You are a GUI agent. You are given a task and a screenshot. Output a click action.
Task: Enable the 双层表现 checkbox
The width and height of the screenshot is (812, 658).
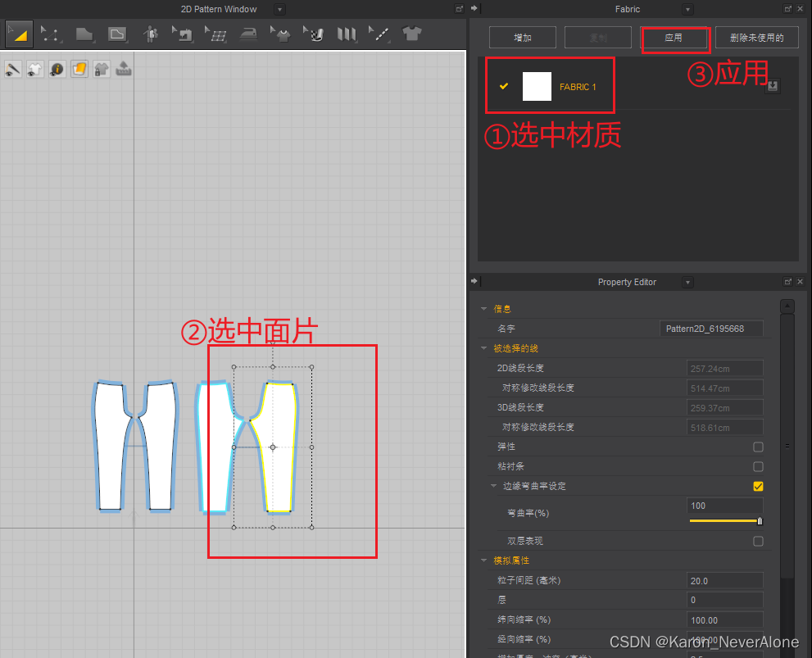click(x=758, y=541)
